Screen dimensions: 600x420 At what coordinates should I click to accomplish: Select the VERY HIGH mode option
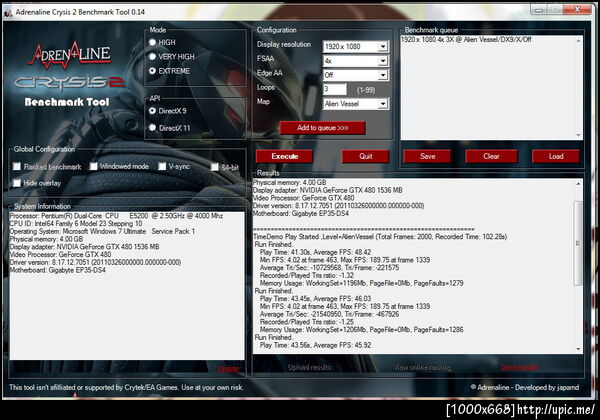point(152,57)
